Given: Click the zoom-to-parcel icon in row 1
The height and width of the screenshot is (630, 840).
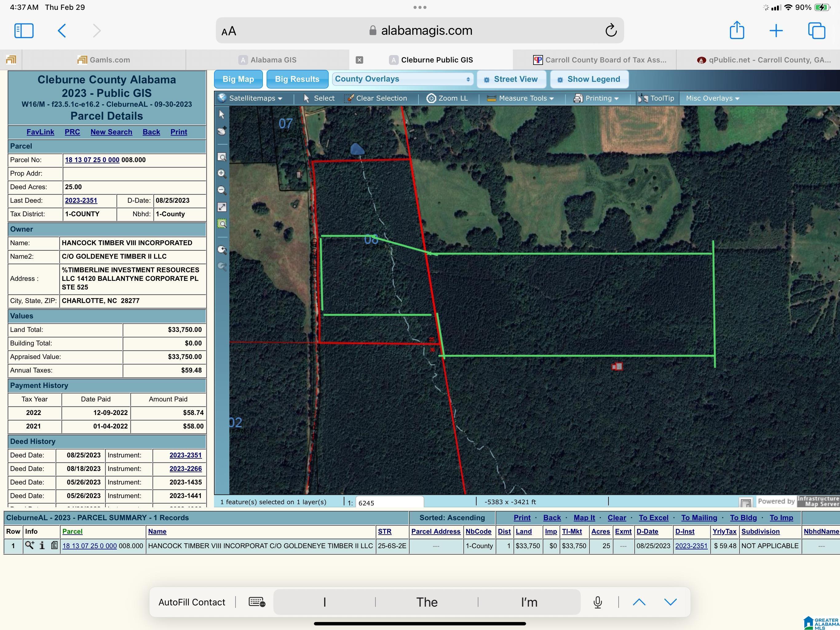Looking at the screenshot, I should (x=29, y=546).
